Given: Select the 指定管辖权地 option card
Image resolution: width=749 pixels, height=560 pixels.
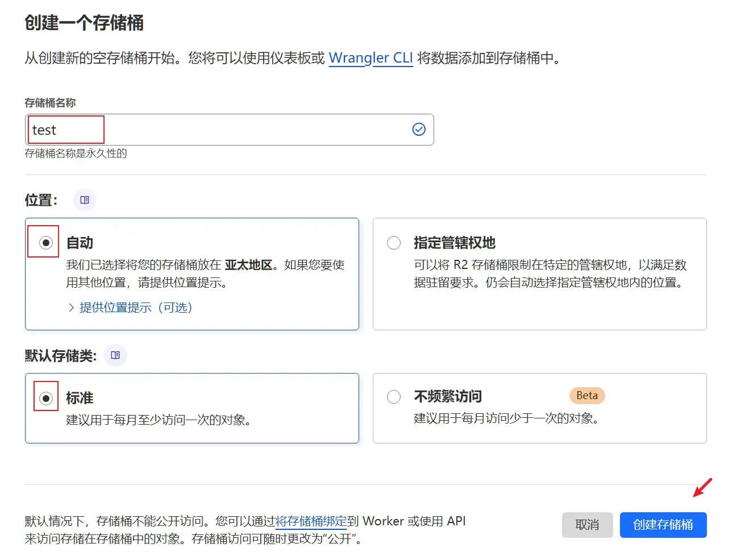Looking at the screenshot, I should [x=539, y=273].
